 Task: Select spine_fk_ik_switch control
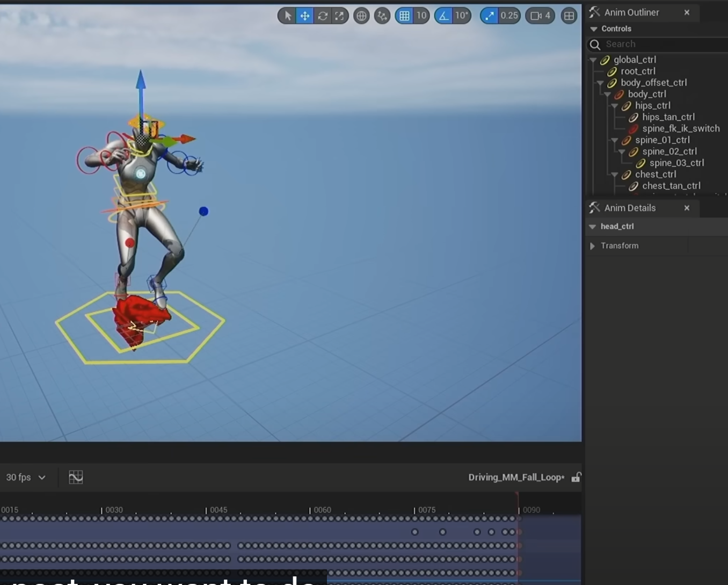[680, 128]
